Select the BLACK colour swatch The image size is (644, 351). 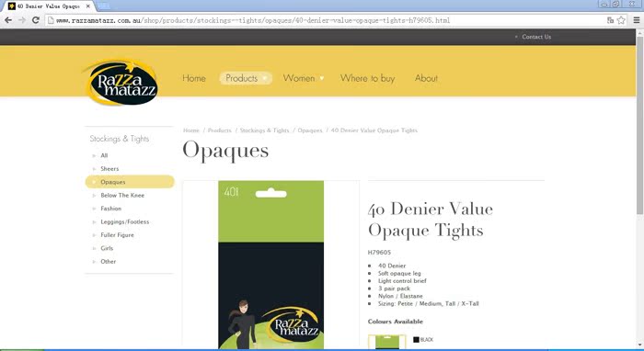pos(416,340)
